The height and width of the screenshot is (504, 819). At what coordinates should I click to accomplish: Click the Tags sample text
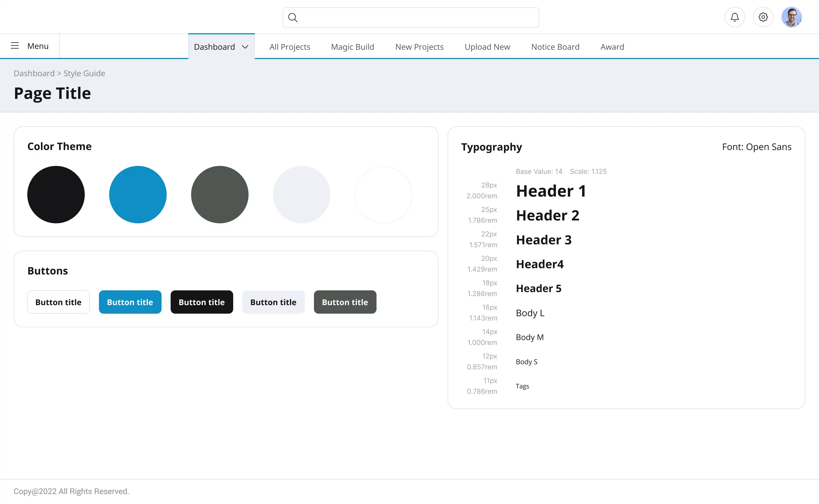(522, 386)
